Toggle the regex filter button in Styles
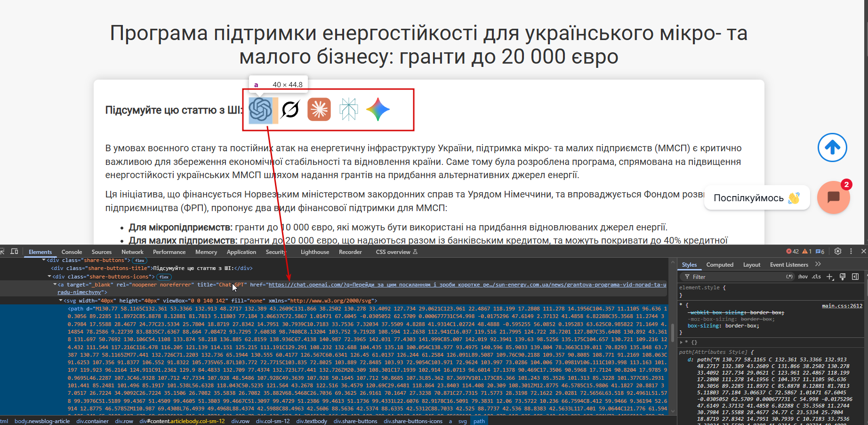Image resolution: width=868 pixels, height=425 pixels. point(789,277)
